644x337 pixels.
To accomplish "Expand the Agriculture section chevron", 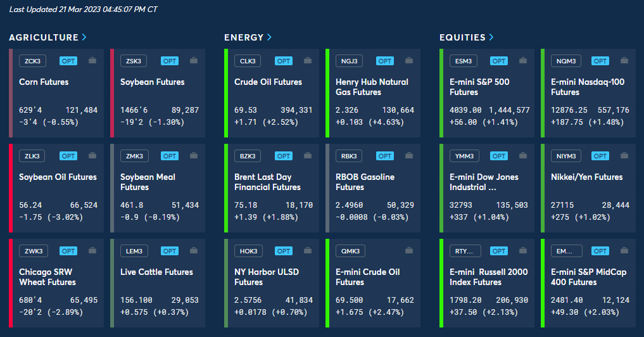I will [x=84, y=37].
